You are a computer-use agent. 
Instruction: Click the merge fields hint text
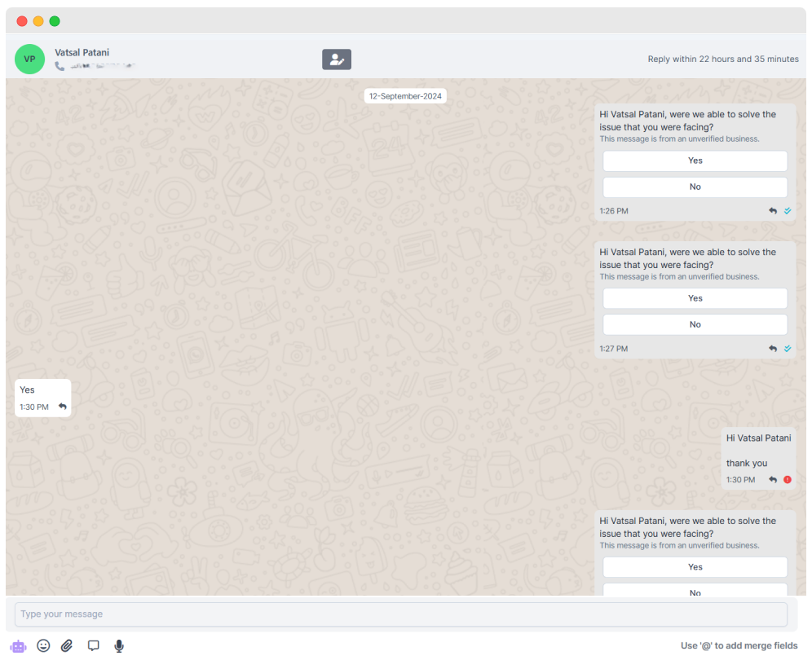pos(739,645)
